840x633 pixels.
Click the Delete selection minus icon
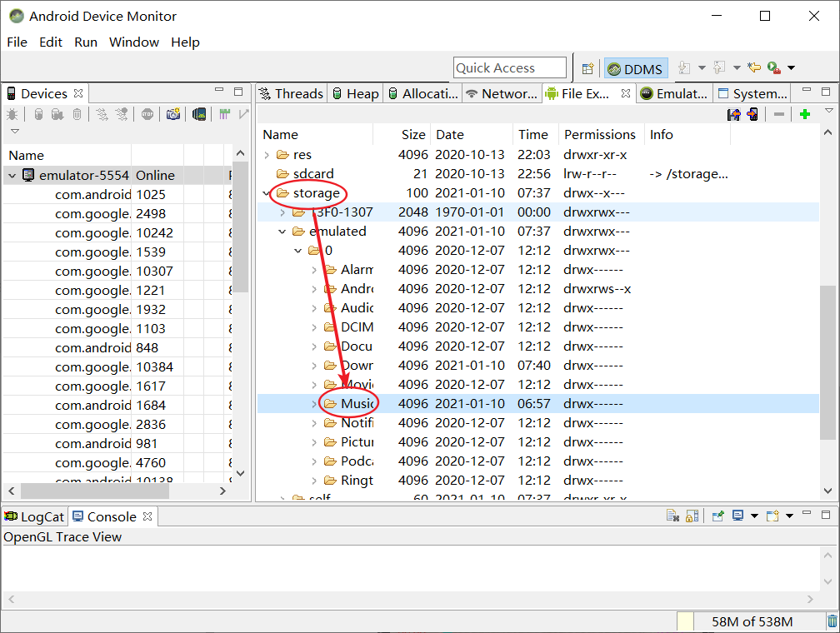click(779, 114)
